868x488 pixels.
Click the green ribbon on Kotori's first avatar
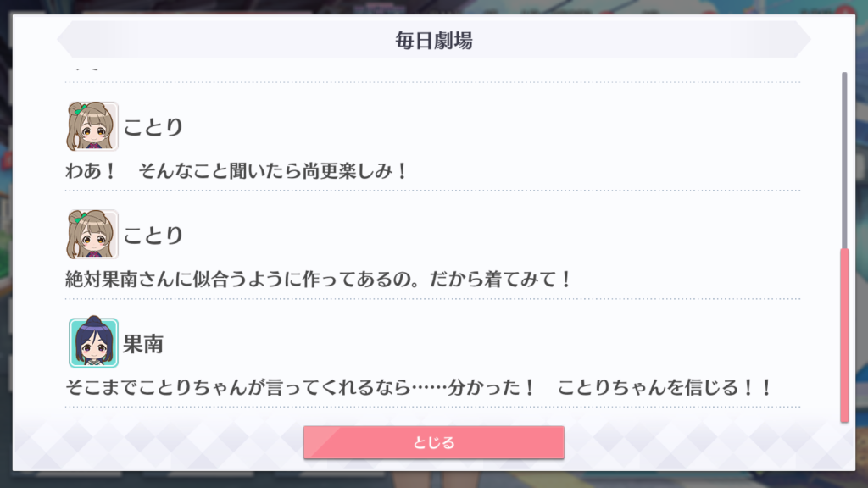click(81, 110)
